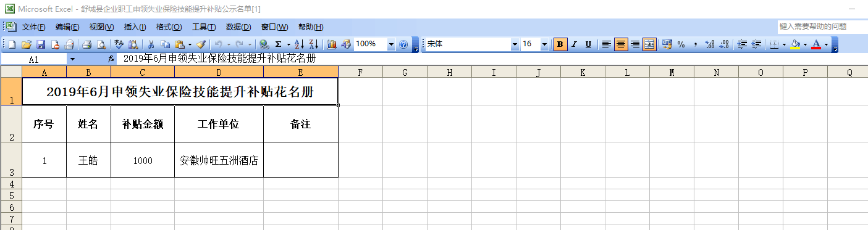Select column F header
868x230 pixels.
360,72
